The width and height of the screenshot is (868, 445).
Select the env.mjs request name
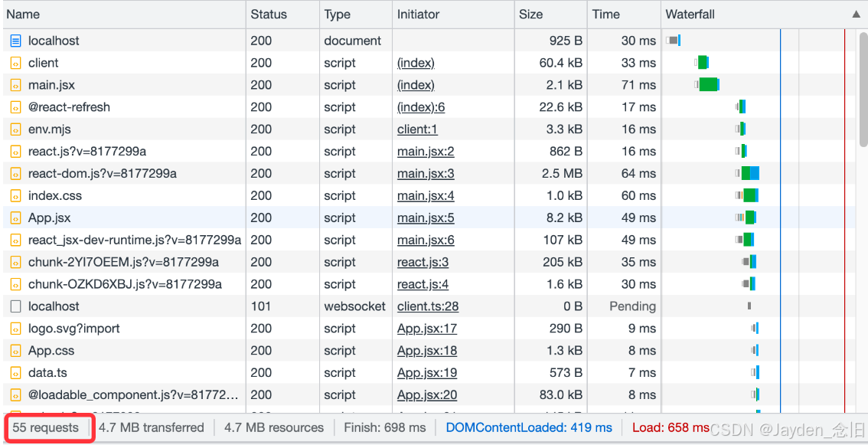pyautogui.click(x=50, y=129)
